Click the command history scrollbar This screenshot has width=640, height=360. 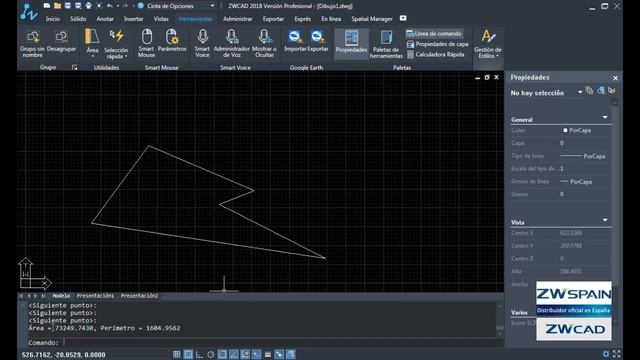500,319
